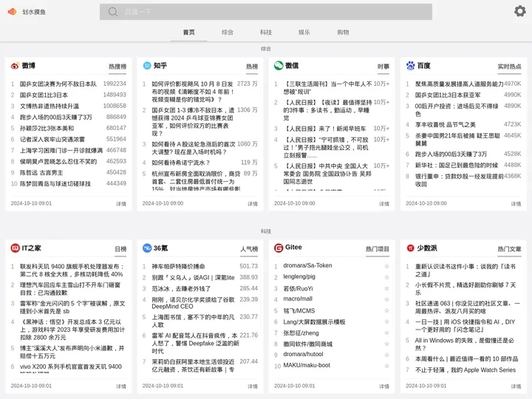The image size is (532, 399).
Task: Switch to the 购物 tab
Action: coord(343,33)
